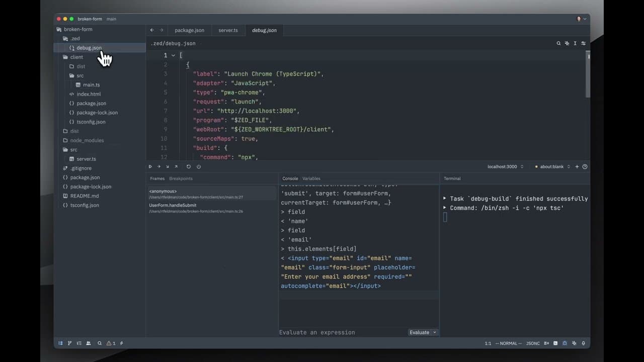Open buffer search with the magnifying glass icon
The height and width of the screenshot is (362, 644).
[558, 43]
